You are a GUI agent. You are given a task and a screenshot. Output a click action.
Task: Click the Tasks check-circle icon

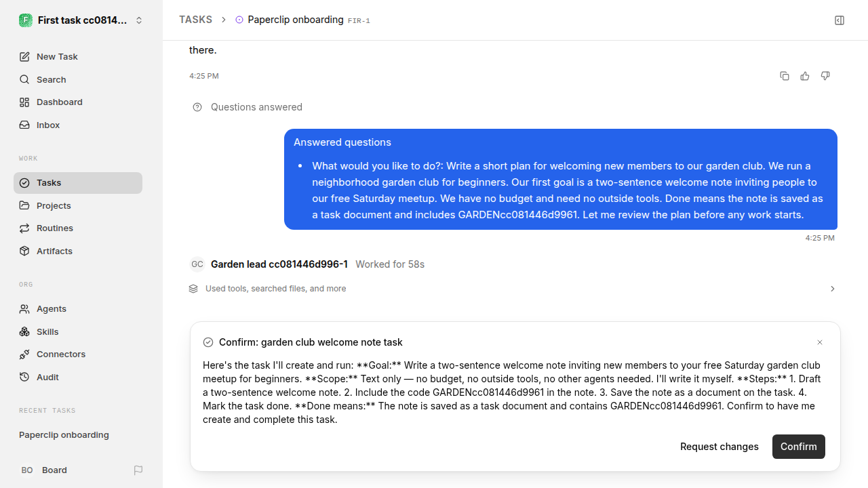tap(24, 183)
